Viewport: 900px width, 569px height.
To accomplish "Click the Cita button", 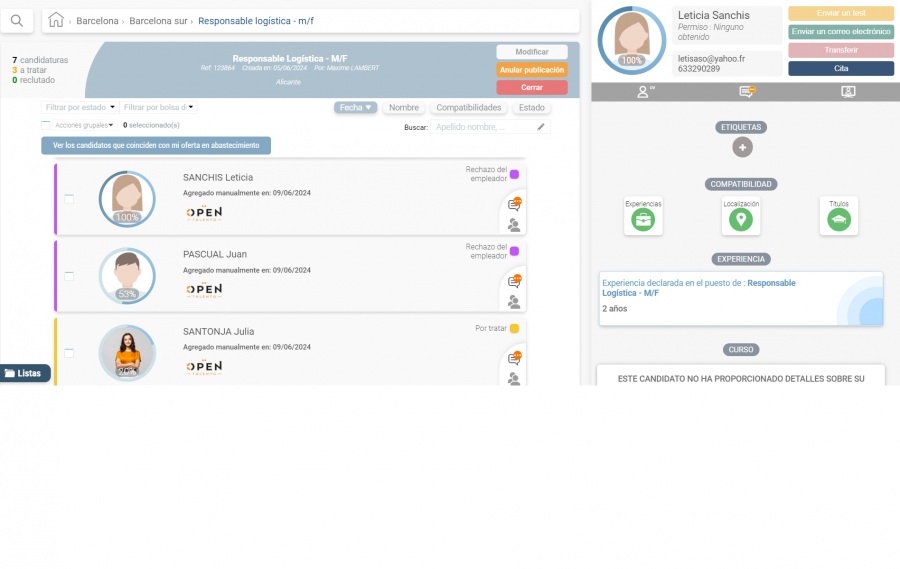I will (841, 68).
